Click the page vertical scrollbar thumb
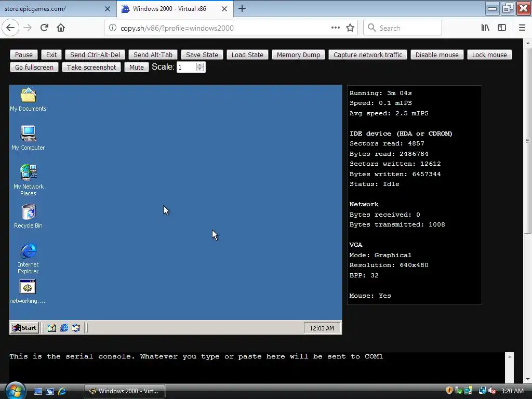 pos(527,140)
